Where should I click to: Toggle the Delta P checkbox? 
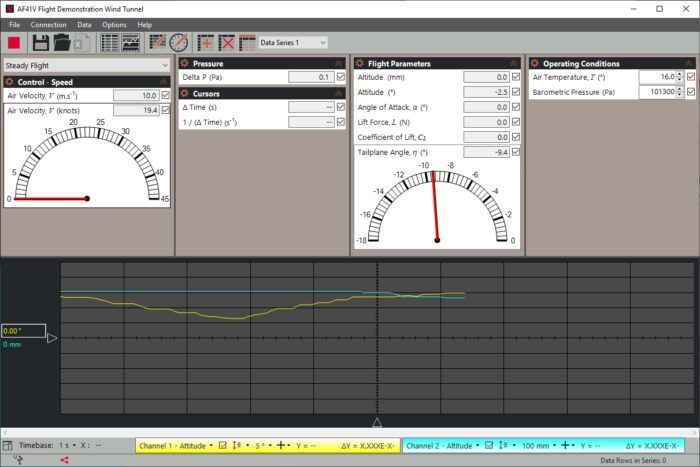pyautogui.click(x=341, y=77)
